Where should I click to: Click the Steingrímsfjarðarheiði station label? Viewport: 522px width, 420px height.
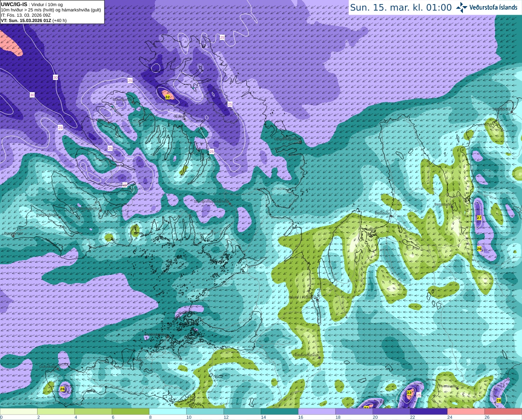pyautogui.click(x=211, y=201)
